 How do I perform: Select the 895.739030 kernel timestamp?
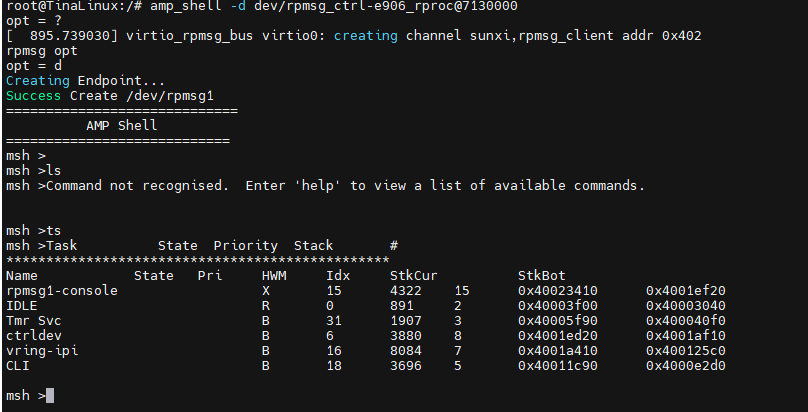[70, 36]
